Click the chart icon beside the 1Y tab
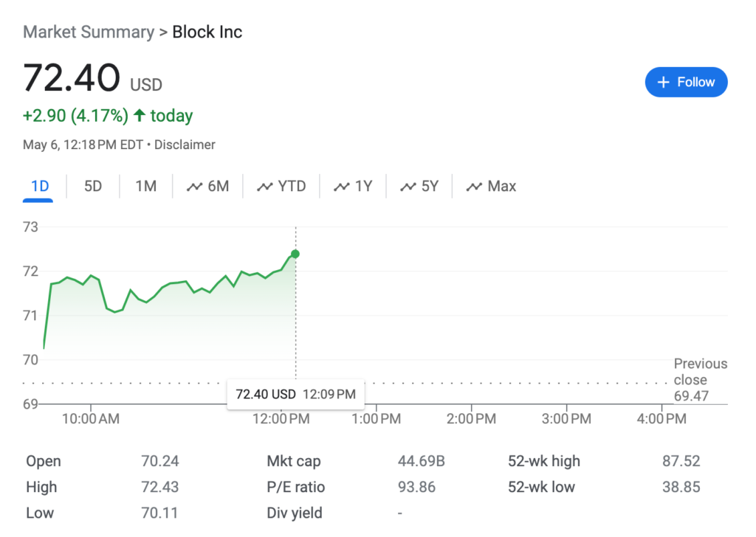 (341, 186)
